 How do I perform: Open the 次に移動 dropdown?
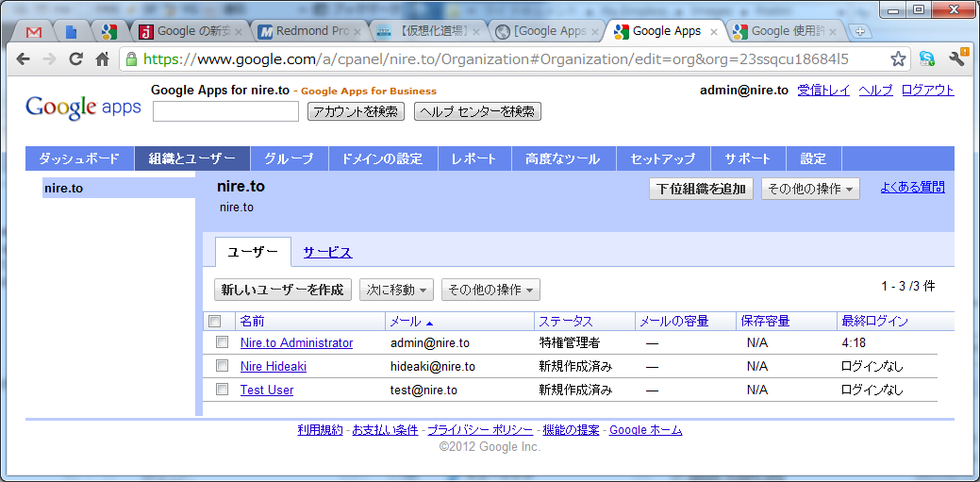tap(396, 290)
